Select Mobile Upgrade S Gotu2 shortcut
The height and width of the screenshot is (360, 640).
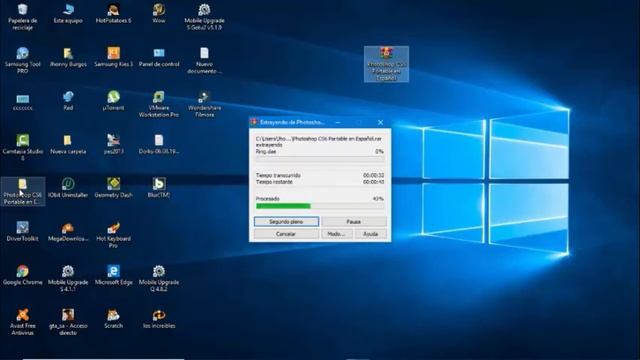pos(204,16)
